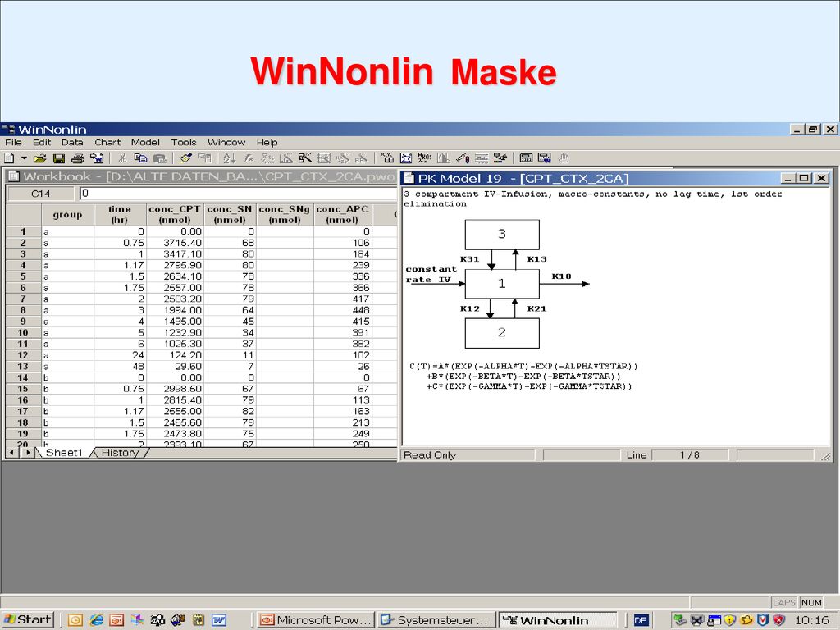Click the model options toolbar icon
This screenshot has height=630, width=840.
(x=481, y=158)
